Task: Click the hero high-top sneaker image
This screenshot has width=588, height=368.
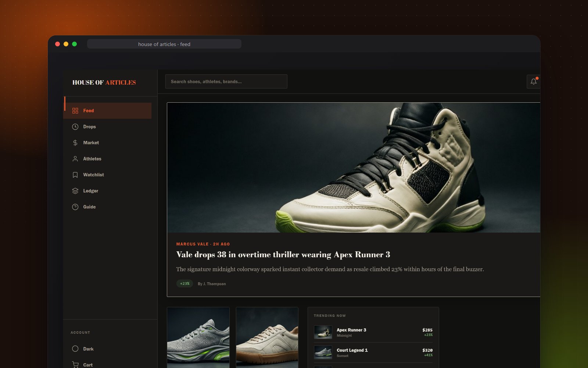Action: [x=354, y=167]
